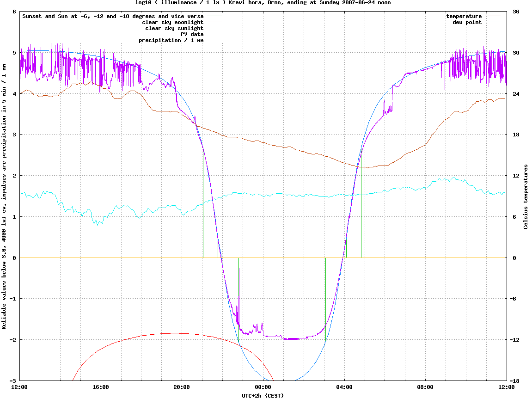Click the right axis tick label '-12'
532x399 pixels.
(516, 340)
